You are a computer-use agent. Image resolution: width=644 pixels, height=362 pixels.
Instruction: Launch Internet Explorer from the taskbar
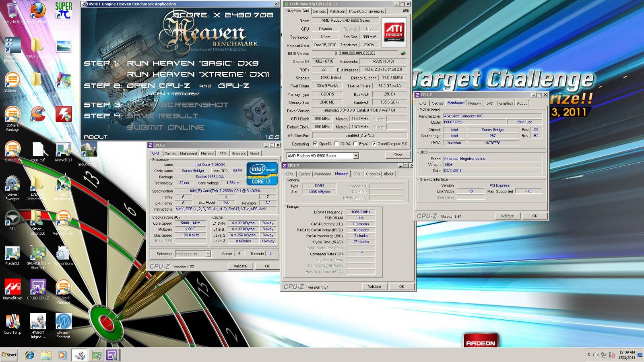29,355
